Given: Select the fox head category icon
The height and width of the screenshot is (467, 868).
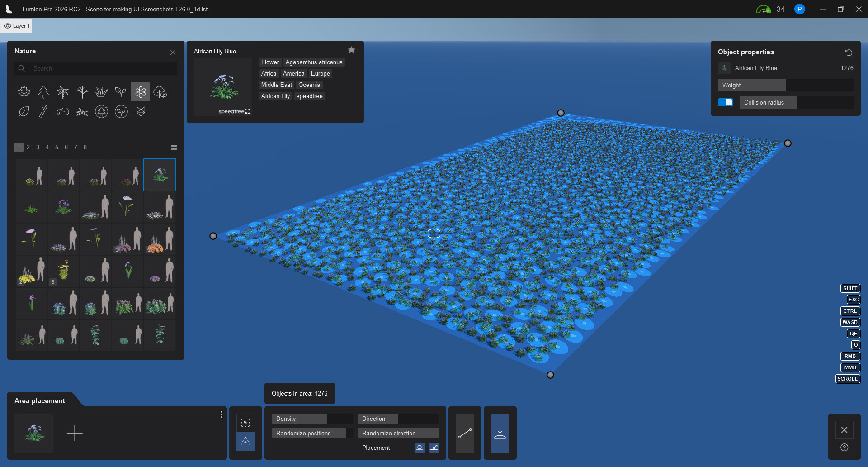Looking at the screenshot, I should tap(141, 111).
